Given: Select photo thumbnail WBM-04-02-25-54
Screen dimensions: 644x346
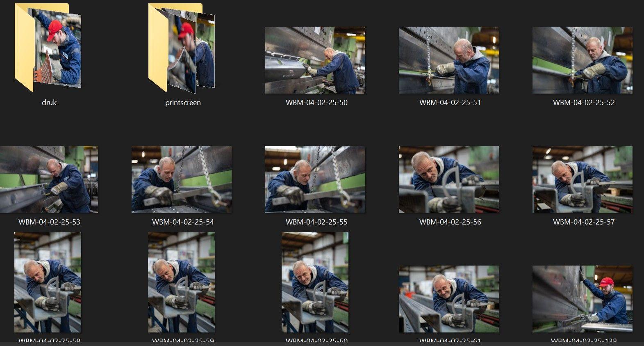Looking at the screenshot, I should pos(181,179).
